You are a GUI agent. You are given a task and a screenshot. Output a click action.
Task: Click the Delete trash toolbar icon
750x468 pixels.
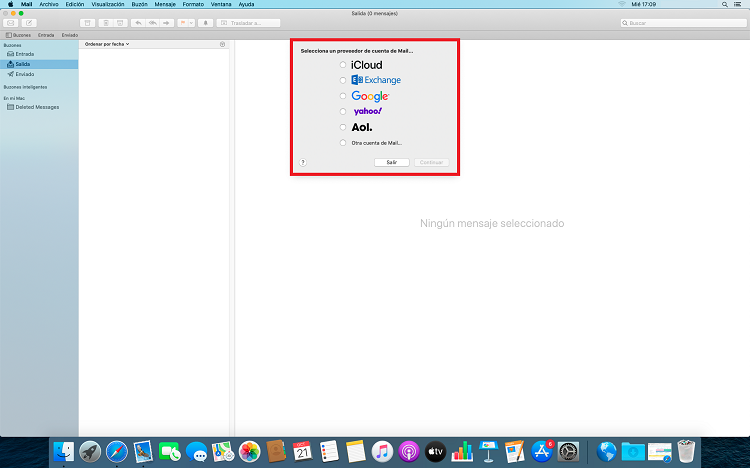tap(106, 23)
